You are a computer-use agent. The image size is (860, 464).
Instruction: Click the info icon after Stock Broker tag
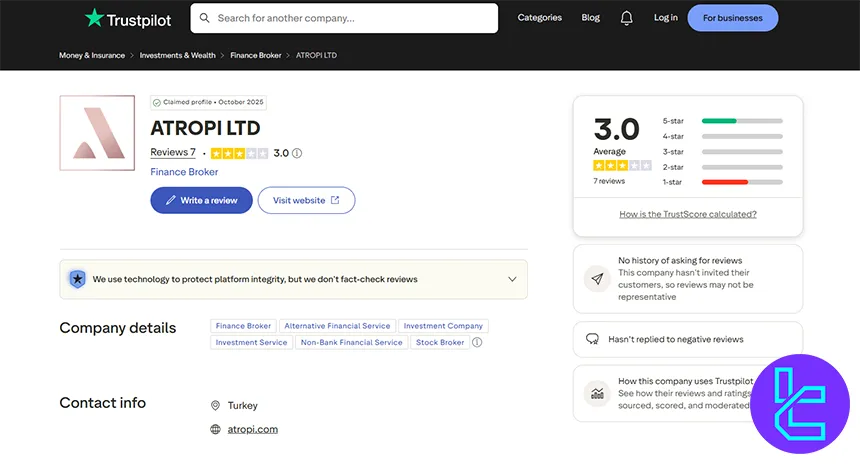click(477, 342)
